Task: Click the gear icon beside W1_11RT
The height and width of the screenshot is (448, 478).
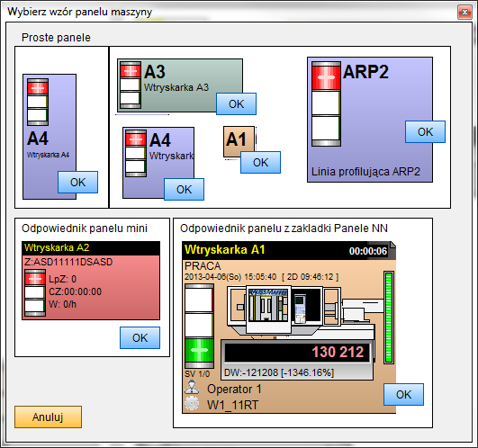Action: click(192, 404)
